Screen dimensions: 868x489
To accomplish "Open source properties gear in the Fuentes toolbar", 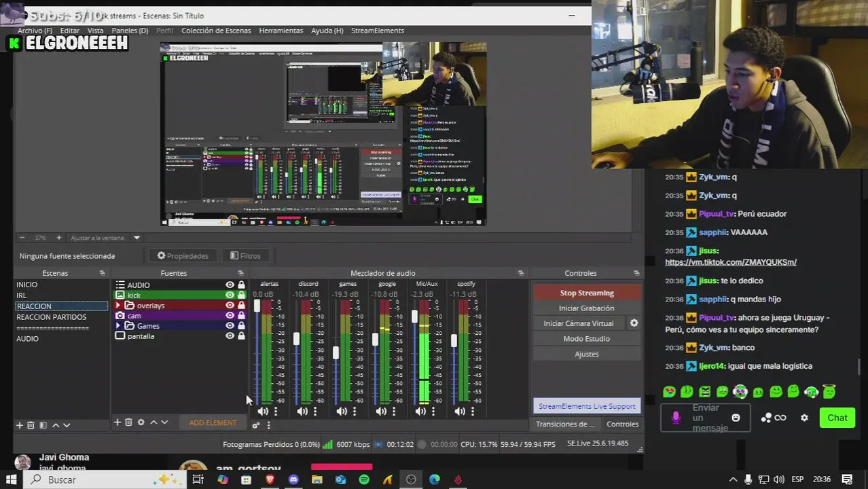I will pyautogui.click(x=141, y=422).
